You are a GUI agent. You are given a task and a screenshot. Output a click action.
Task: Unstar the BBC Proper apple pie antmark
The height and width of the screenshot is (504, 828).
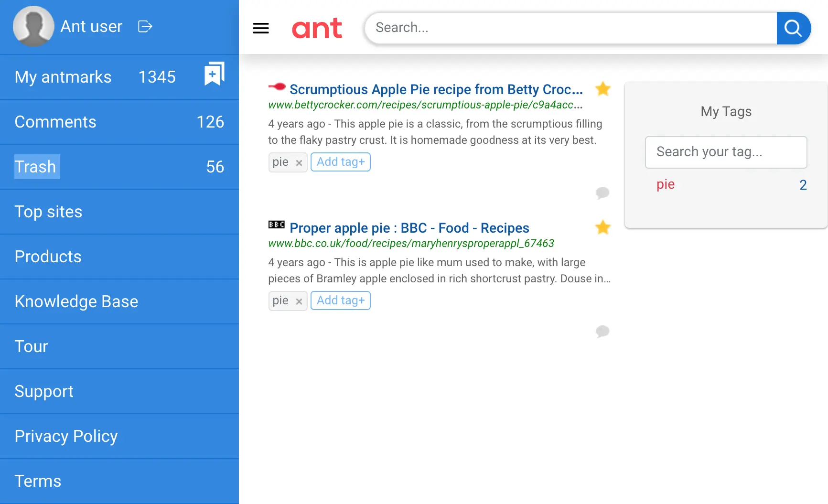tap(602, 227)
